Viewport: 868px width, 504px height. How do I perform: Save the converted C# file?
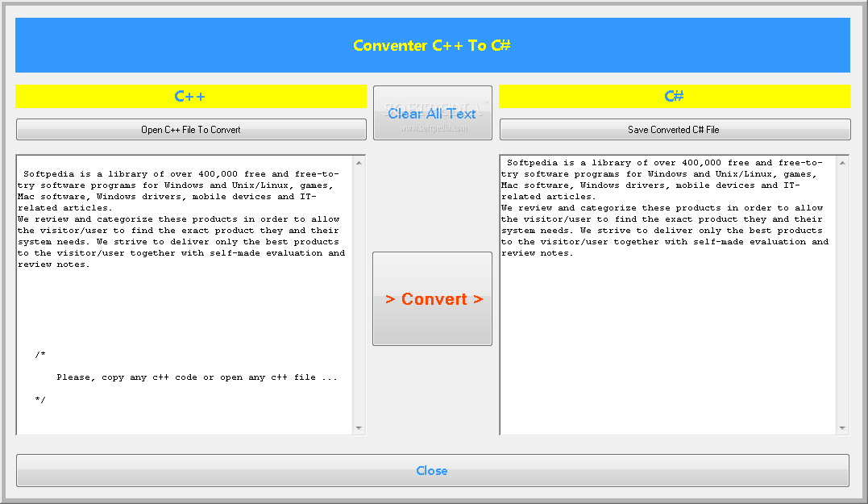675,130
